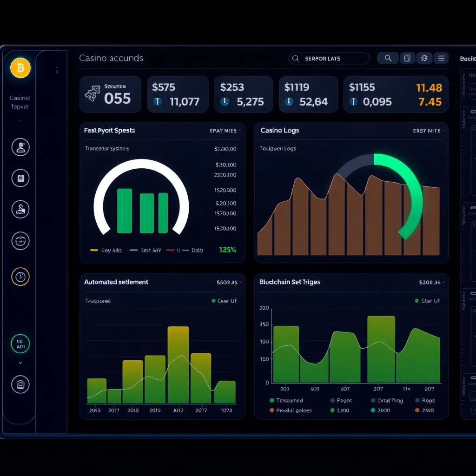Toggle the Tonslamed series in chart legend
The image size is (476, 476).
272,400
